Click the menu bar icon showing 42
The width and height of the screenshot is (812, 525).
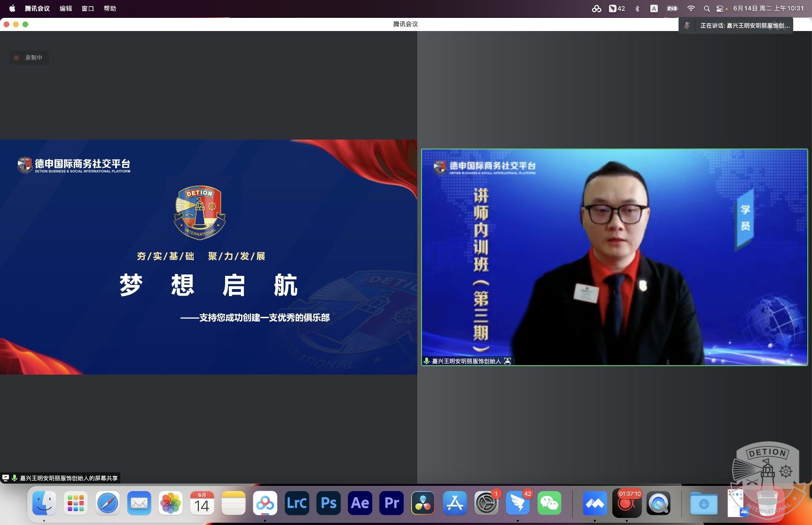[617, 8]
